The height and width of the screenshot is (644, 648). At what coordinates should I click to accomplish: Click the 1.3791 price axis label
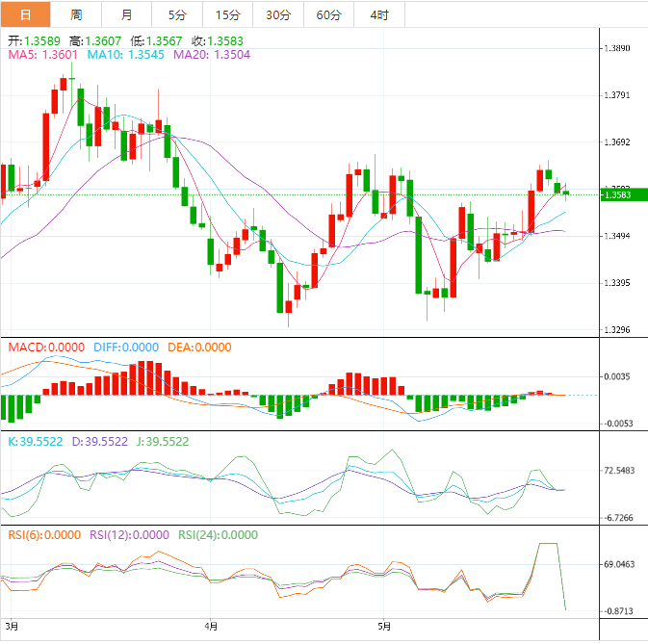click(x=617, y=95)
